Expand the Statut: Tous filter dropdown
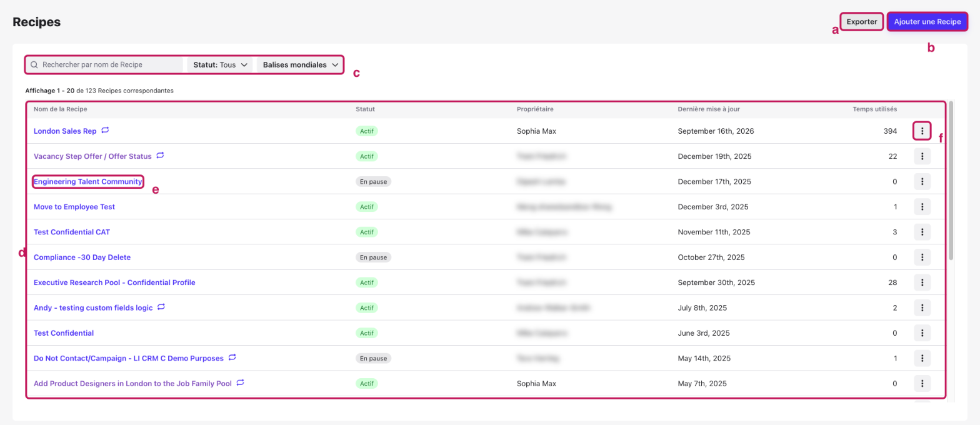980x425 pixels. tap(221, 64)
